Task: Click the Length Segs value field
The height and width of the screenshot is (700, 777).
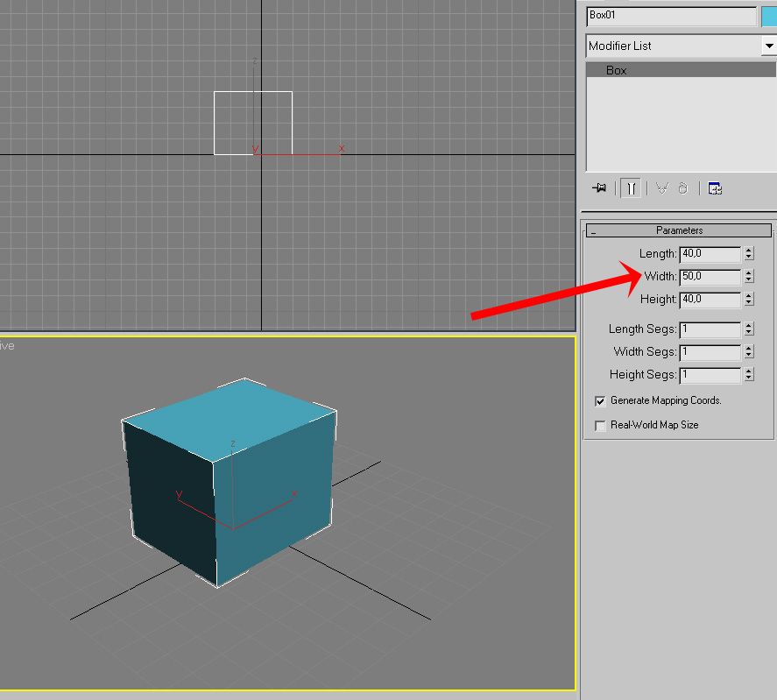Action: (710, 329)
